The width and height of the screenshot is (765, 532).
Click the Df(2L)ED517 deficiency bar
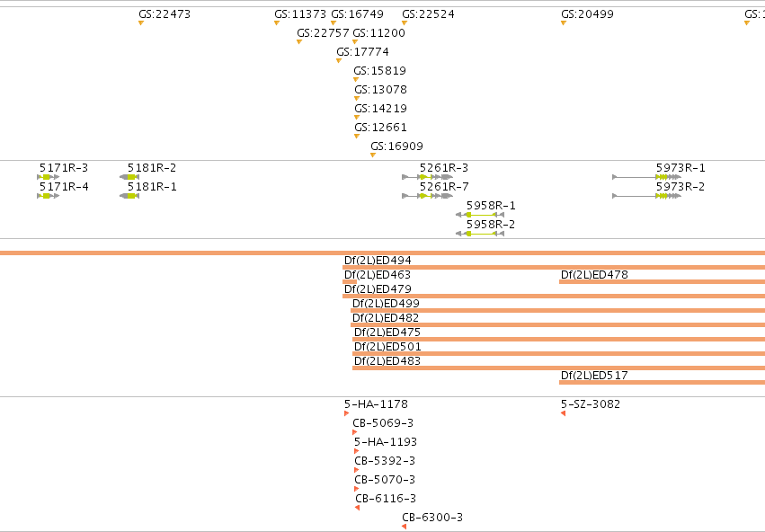click(662, 382)
